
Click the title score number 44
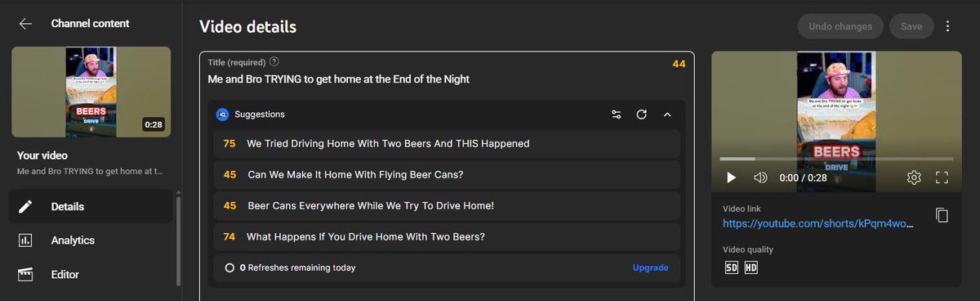click(679, 64)
